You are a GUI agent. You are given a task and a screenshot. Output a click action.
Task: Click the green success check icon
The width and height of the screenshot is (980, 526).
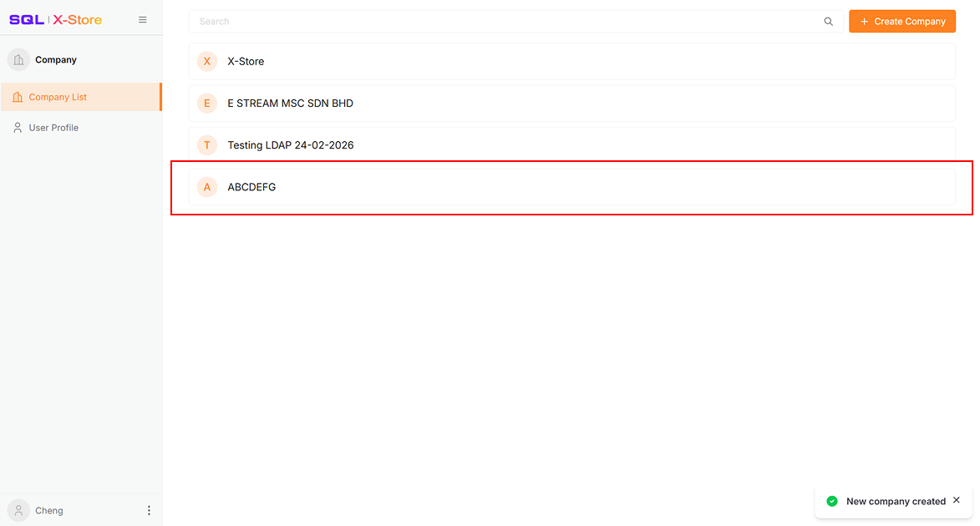832,501
